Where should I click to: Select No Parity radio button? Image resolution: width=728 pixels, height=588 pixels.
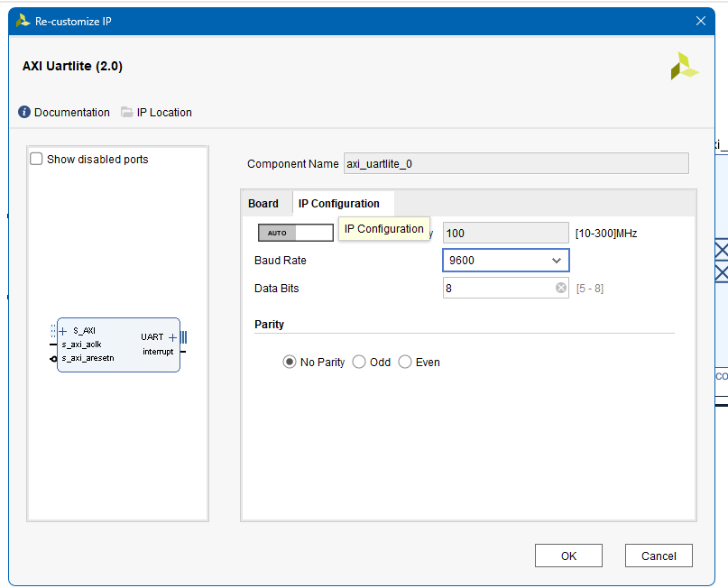coord(290,362)
